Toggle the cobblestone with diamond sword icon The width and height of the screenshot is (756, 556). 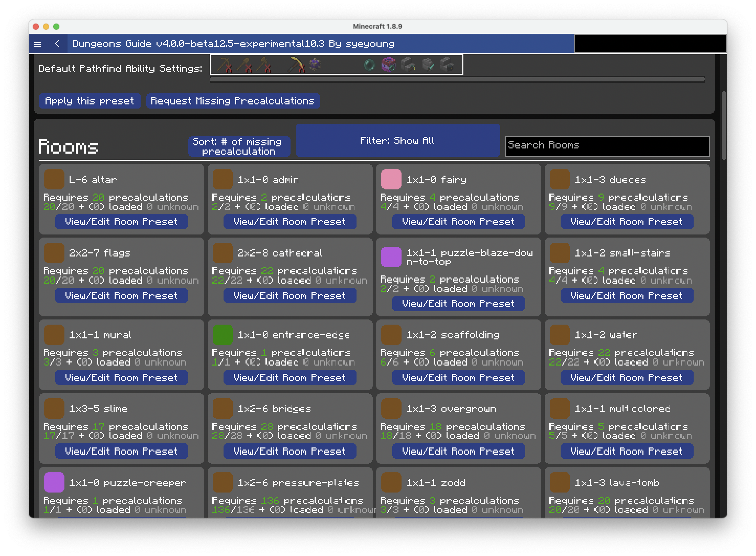tap(428, 65)
